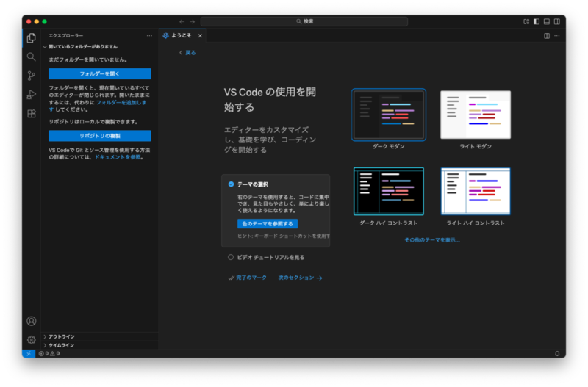Go to 次のセクション link
This screenshot has height=387, width=588.
pos(300,278)
